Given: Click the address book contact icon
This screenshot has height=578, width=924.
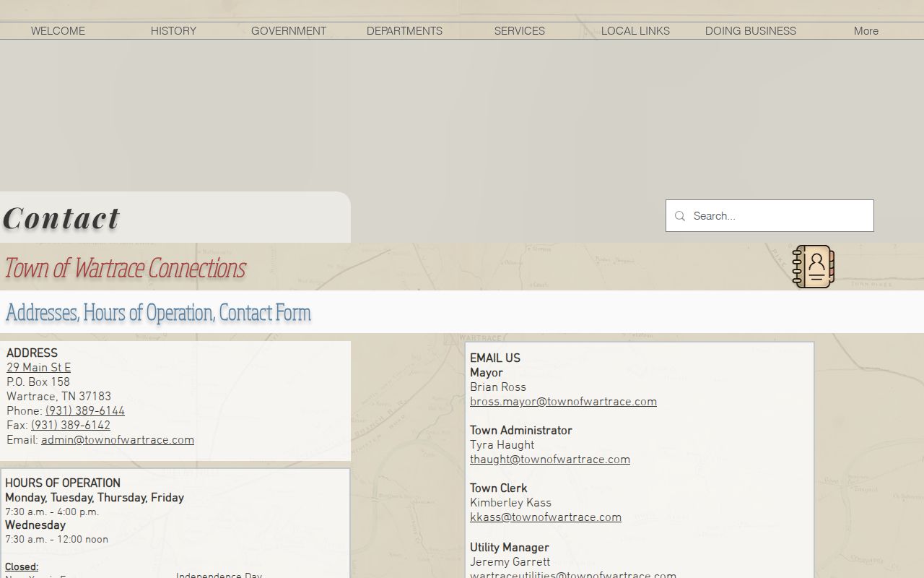Looking at the screenshot, I should (814, 267).
